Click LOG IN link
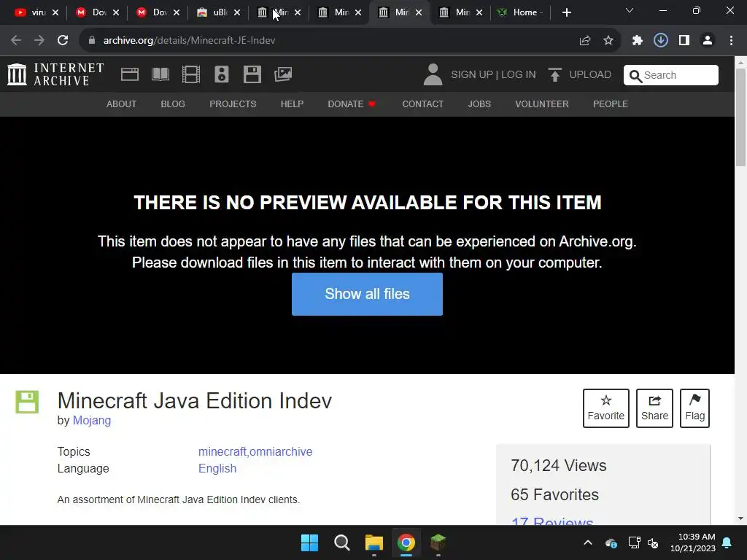747x560 pixels. pyautogui.click(x=519, y=75)
